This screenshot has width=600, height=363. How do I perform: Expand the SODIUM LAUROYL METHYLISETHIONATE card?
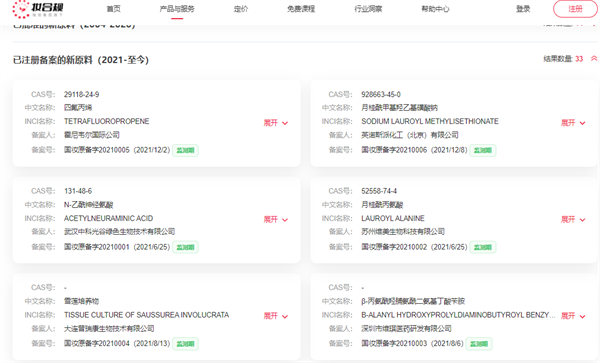point(573,123)
